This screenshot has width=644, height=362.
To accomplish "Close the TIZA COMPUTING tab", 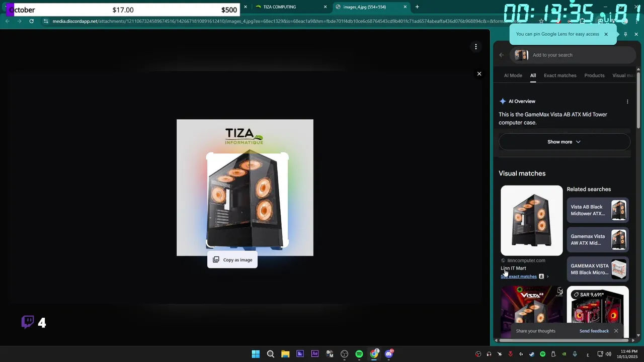I will (x=325, y=7).
